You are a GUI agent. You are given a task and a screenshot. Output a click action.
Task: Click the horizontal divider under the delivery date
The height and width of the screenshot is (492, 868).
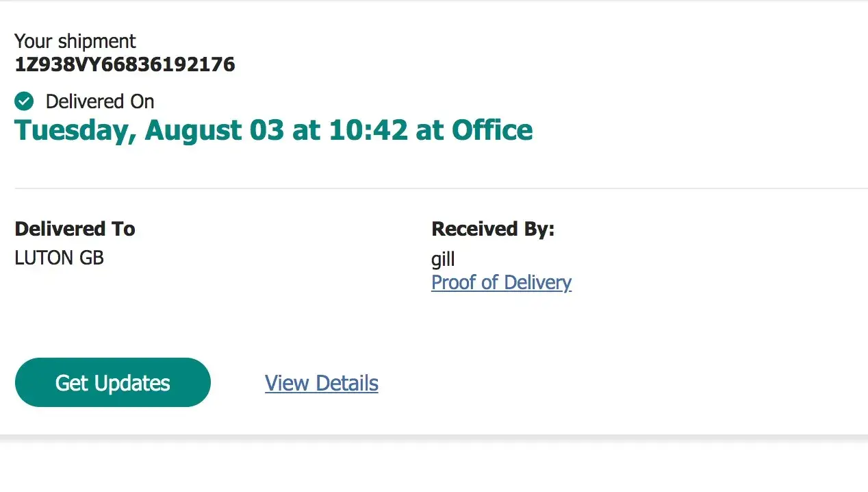(438, 188)
